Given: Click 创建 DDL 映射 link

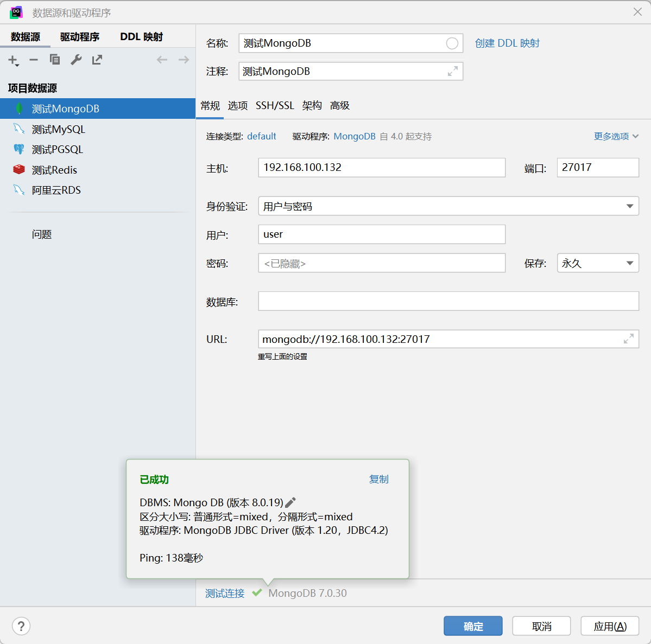Looking at the screenshot, I should click(x=507, y=43).
